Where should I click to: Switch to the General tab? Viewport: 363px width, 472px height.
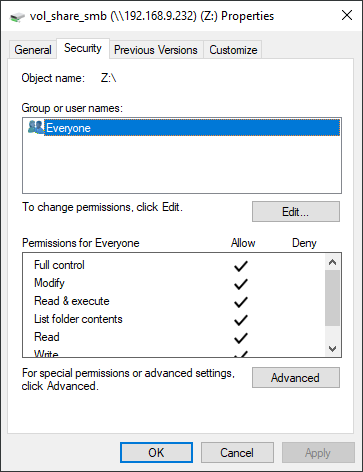pyautogui.click(x=33, y=50)
